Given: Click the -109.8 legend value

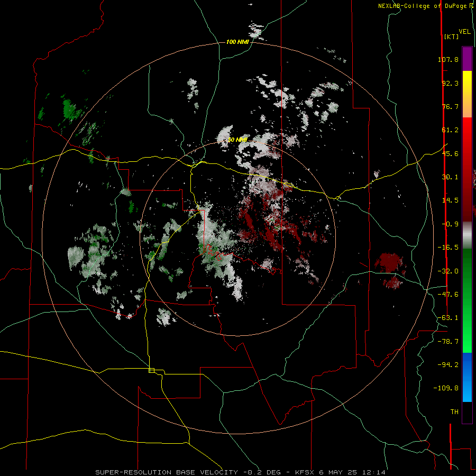Looking at the screenshot, I should pyautogui.click(x=446, y=388).
